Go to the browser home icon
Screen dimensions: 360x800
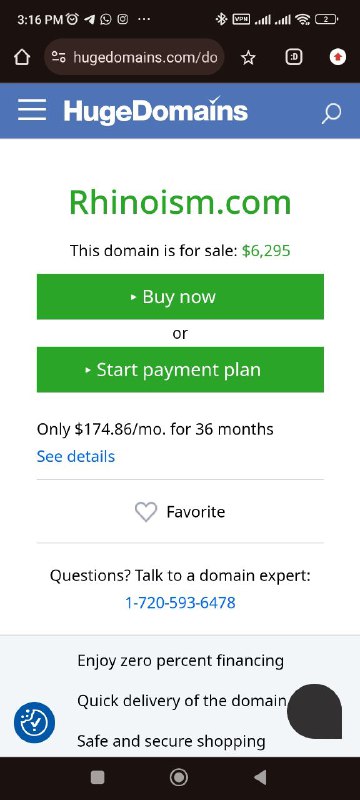[x=22, y=58]
